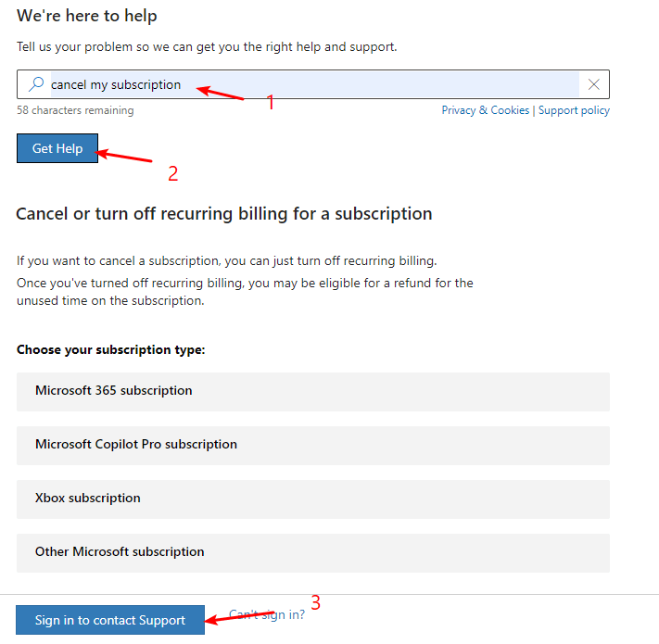Viewport: 659px width, 644px height.
Task: Clear the search box with the X icon
Action: pos(593,84)
